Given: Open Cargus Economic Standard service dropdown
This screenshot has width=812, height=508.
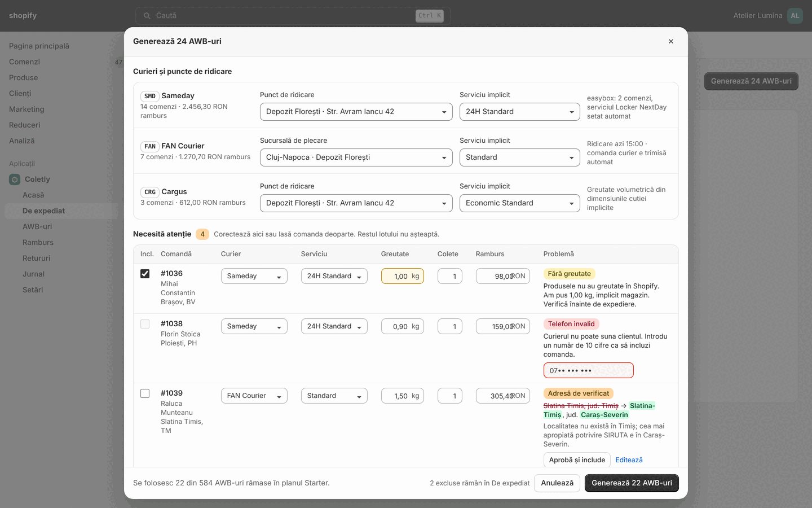Looking at the screenshot, I should click(520, 203).
